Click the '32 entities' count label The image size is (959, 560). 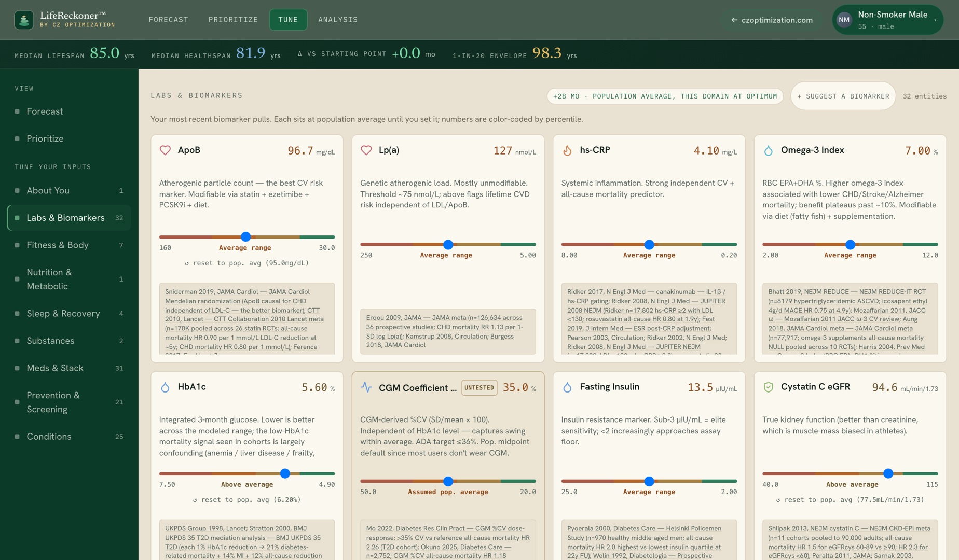click(x=925, y=96)
